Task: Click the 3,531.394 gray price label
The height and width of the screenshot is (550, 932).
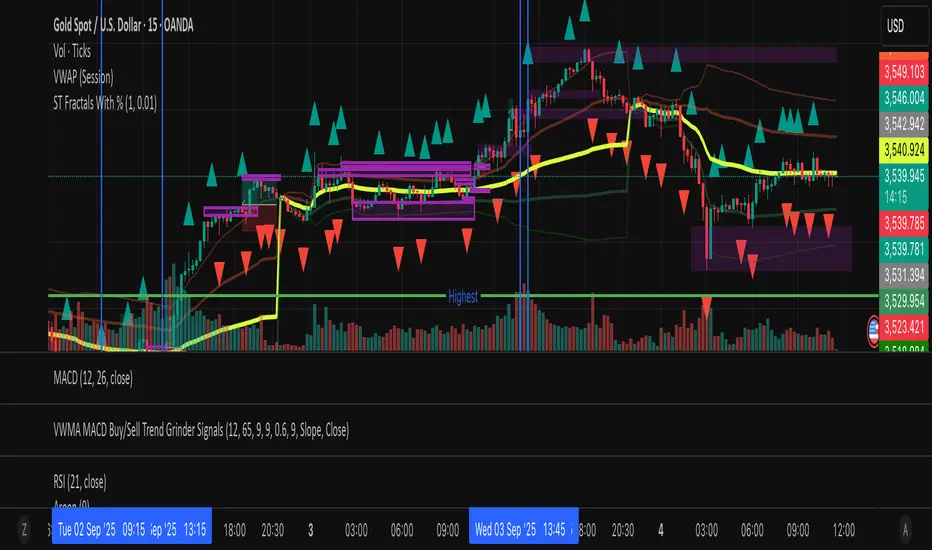Action: click(903, 275)
